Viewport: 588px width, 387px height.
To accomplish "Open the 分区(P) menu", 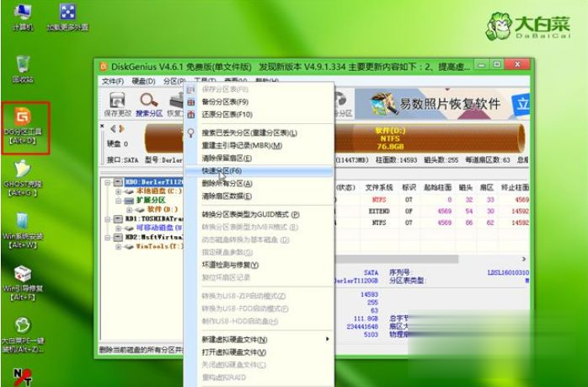I will click(174, 81).
